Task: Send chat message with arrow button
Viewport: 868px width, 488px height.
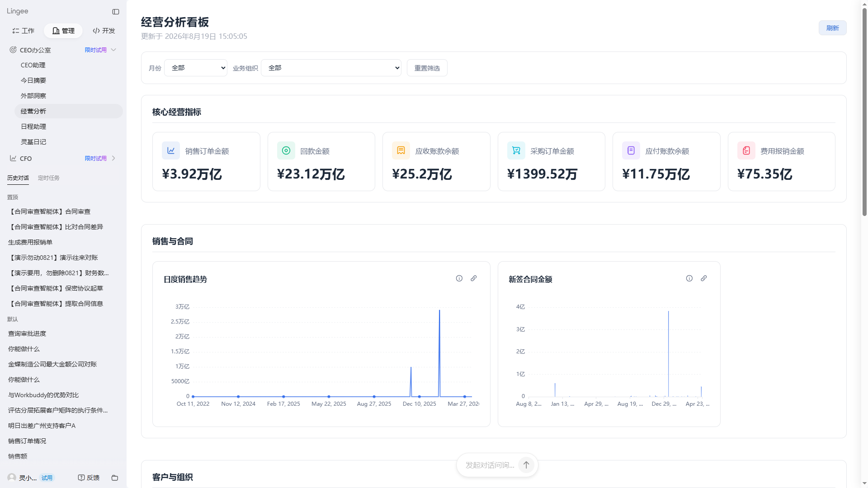Action: click(526, 465)
